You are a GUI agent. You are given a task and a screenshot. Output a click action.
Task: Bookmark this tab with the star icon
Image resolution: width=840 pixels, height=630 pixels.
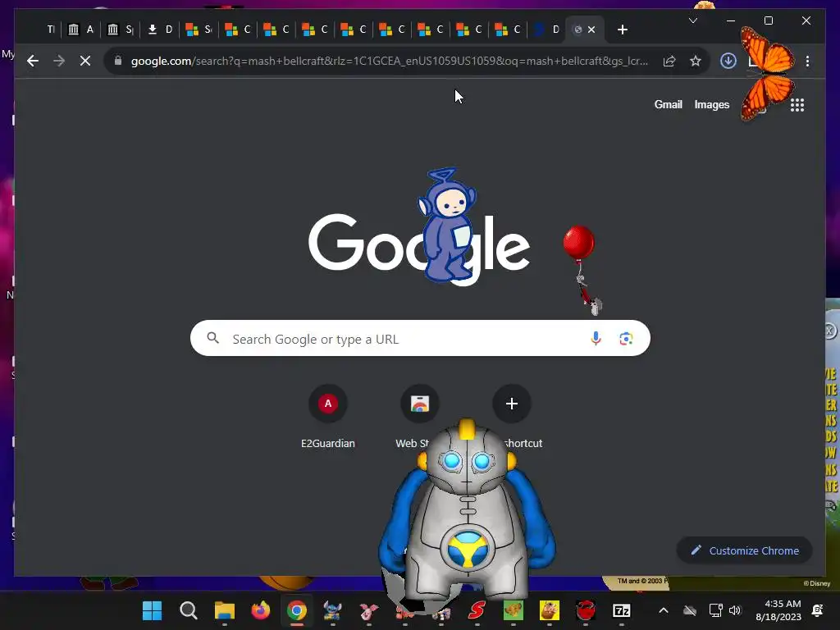[696, 61]
